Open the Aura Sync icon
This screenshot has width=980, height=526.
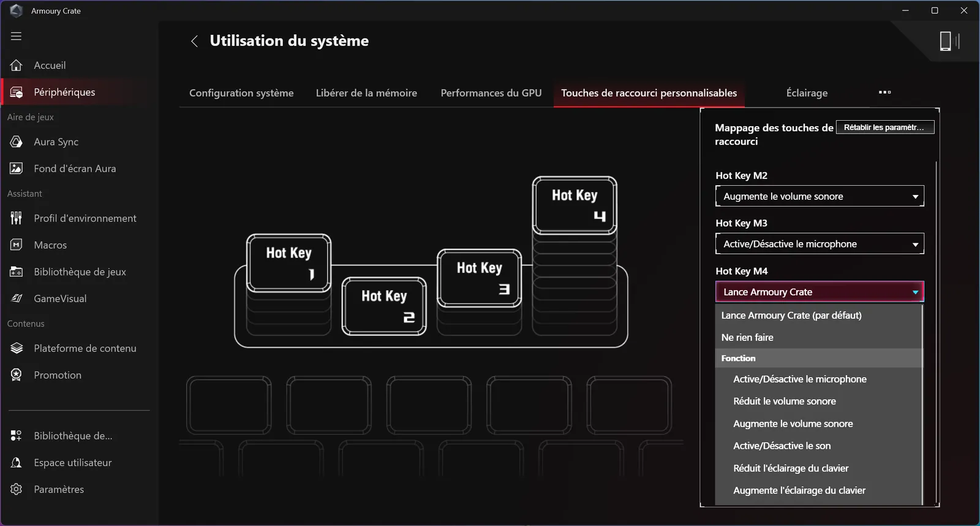pos(17,142)
